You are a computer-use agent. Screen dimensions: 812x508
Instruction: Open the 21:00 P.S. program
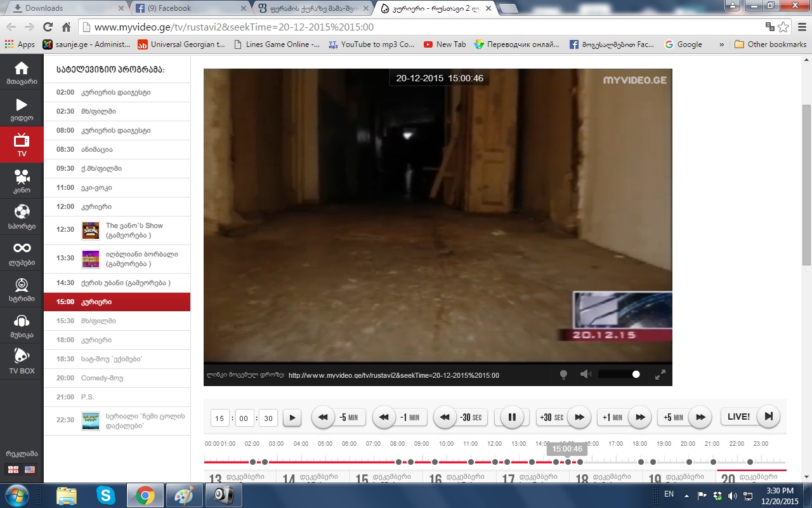click(117, 398)
